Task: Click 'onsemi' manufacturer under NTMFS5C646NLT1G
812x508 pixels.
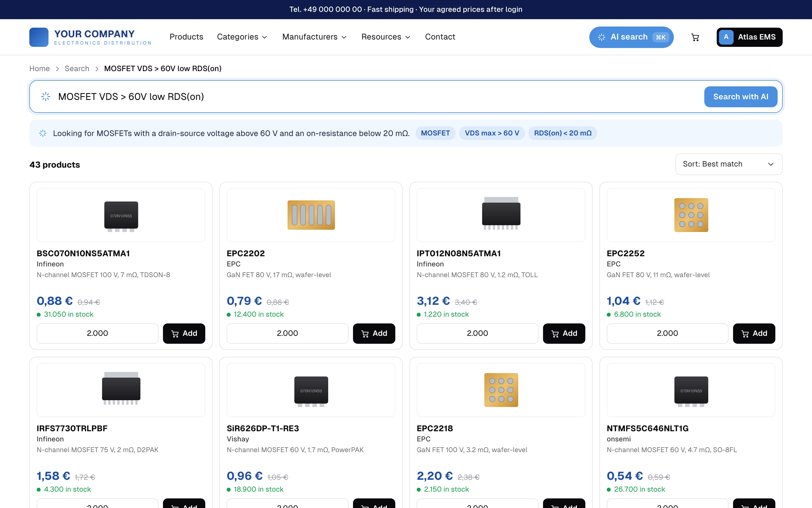Action: [x=619, y=439]
